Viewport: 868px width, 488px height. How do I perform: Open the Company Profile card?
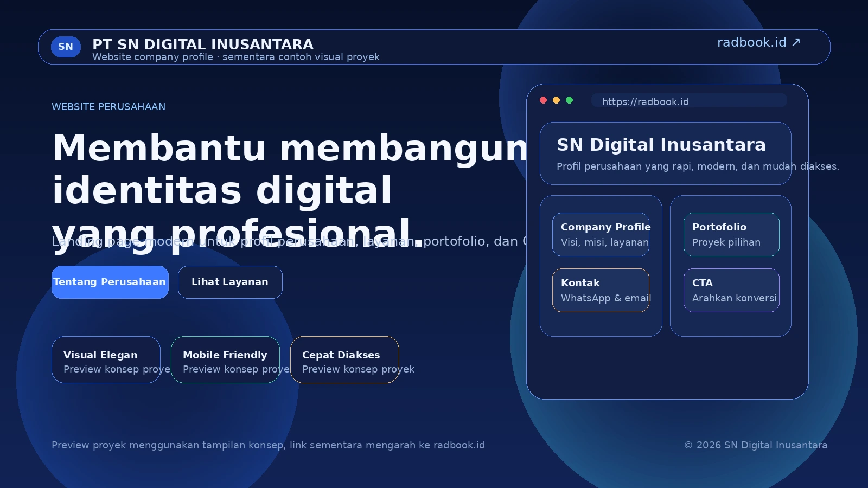coord(601,234)
